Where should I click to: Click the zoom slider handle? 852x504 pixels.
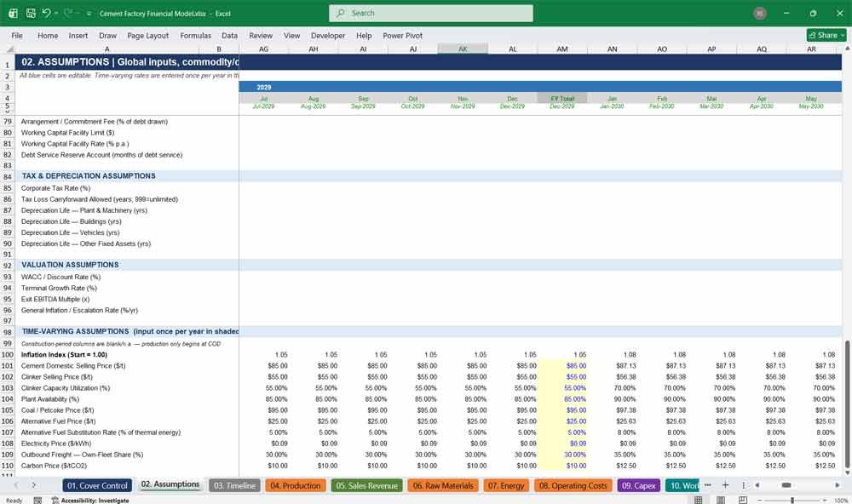(792, 501)
